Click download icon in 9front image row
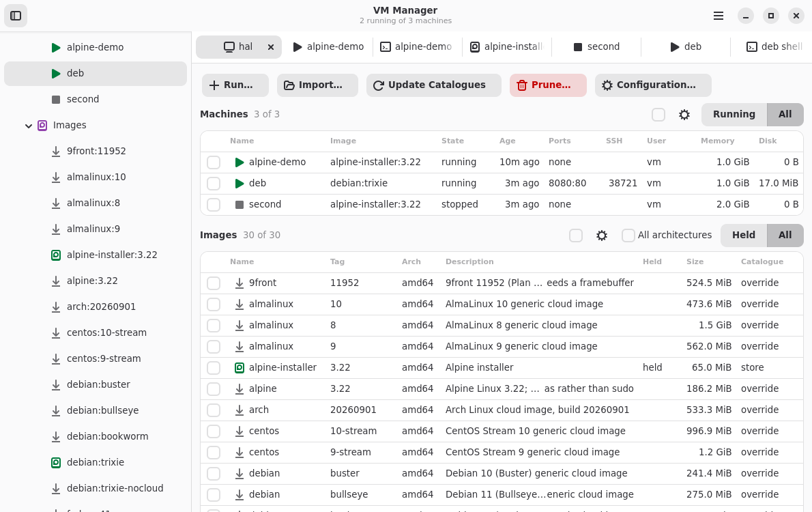812x512 pixels. 240,283
